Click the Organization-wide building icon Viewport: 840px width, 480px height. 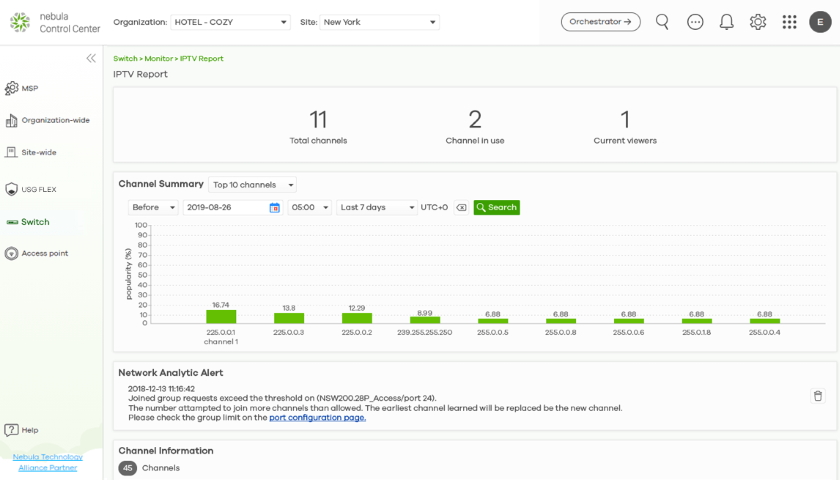pos(11,121)
